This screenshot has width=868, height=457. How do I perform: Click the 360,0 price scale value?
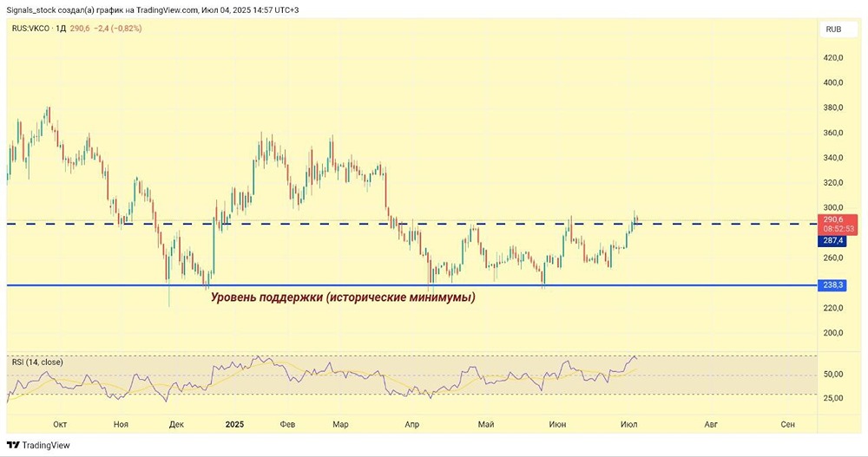(x=833, y=133)
